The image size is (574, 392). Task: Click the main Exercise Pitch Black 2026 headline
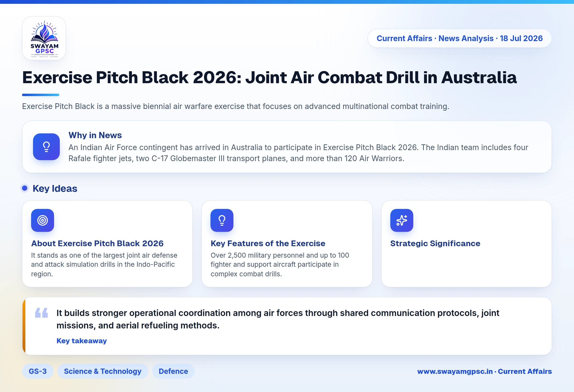click(x=269, y=77)
